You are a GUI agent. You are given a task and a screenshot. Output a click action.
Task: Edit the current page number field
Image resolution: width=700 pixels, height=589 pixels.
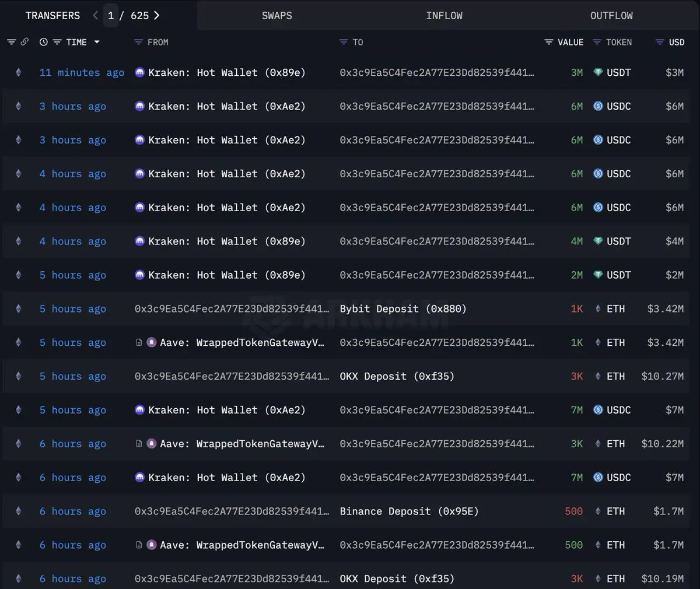point(111,16)
